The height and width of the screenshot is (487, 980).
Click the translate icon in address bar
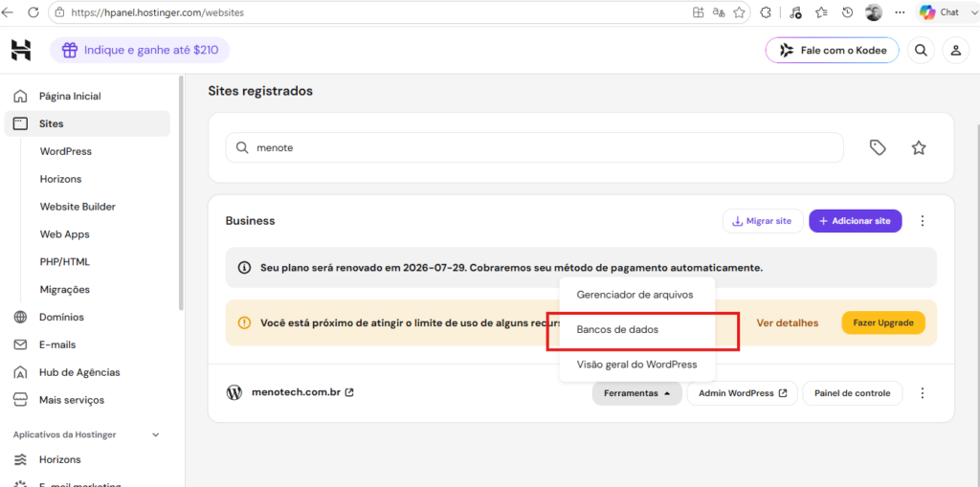pos(719,11)
